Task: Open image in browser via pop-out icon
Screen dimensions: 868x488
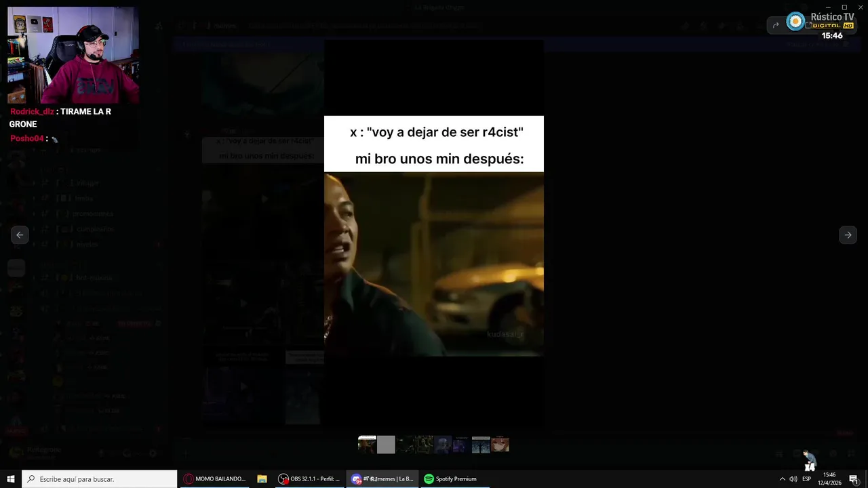Action: 808,25
